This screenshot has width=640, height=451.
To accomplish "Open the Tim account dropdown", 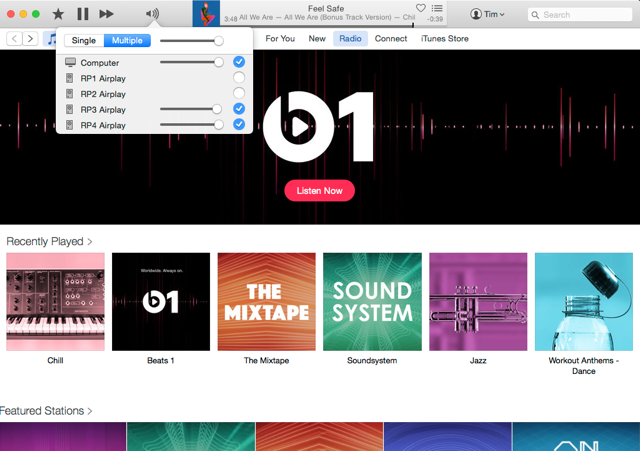I will 487,14.
